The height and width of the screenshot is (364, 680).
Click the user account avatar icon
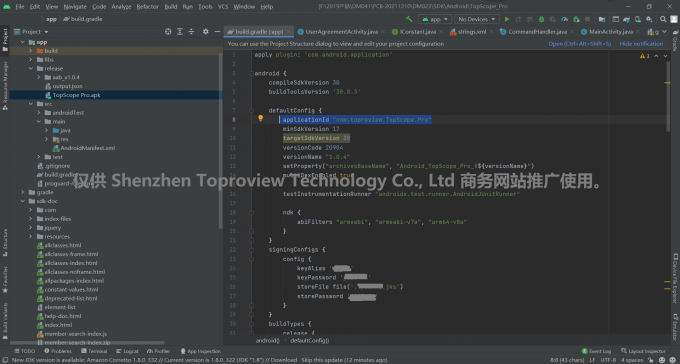[x=673, y=19]
